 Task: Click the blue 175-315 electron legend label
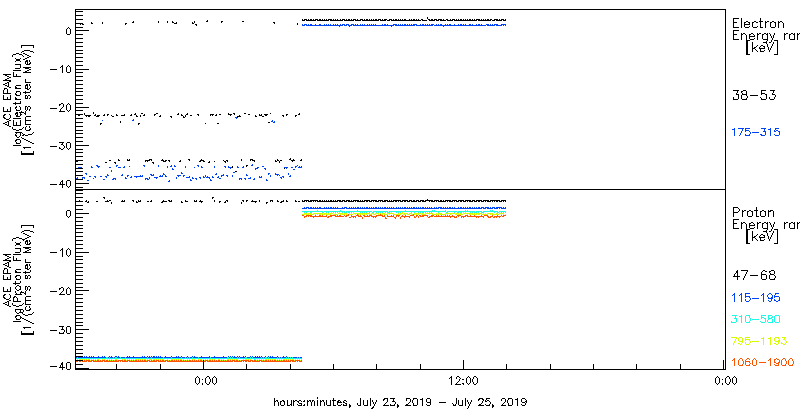pyautogui.click(x=756, y=133)
